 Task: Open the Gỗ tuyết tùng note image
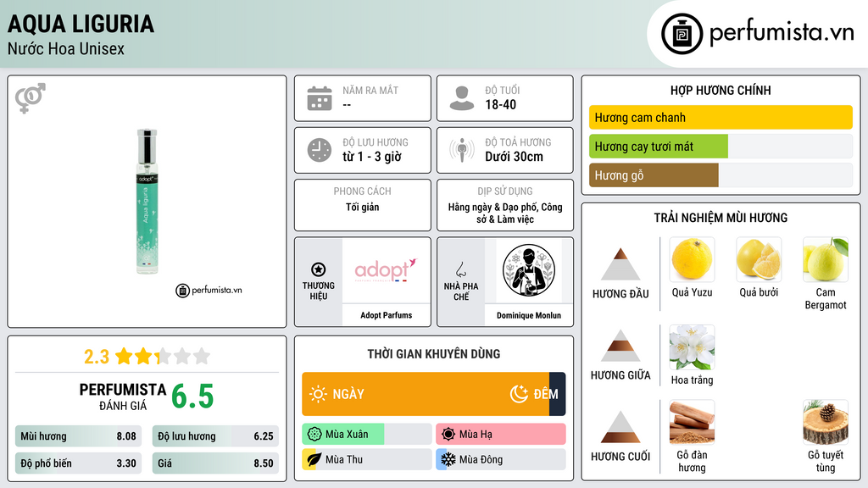826,422
